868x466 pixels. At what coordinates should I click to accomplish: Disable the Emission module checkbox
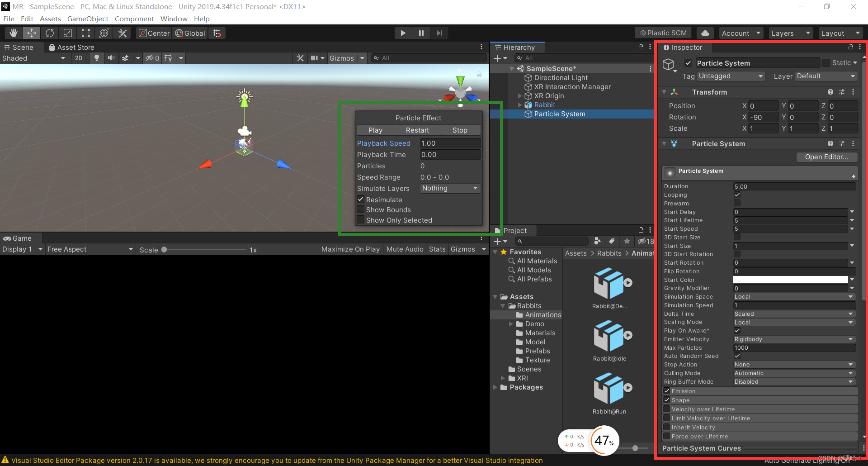click(666, 391)
